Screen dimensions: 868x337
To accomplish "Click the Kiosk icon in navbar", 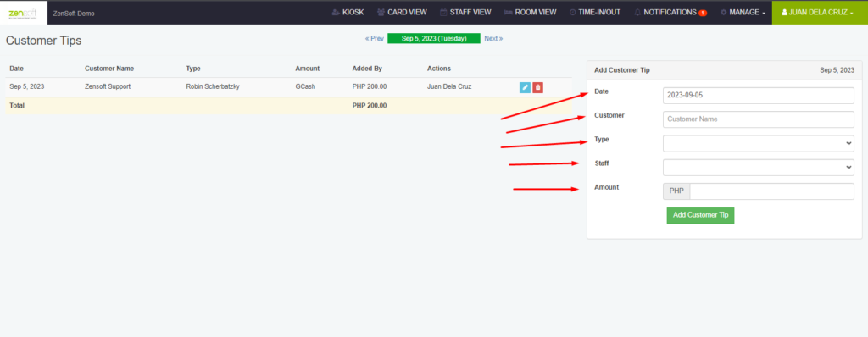I will (336, 12).
